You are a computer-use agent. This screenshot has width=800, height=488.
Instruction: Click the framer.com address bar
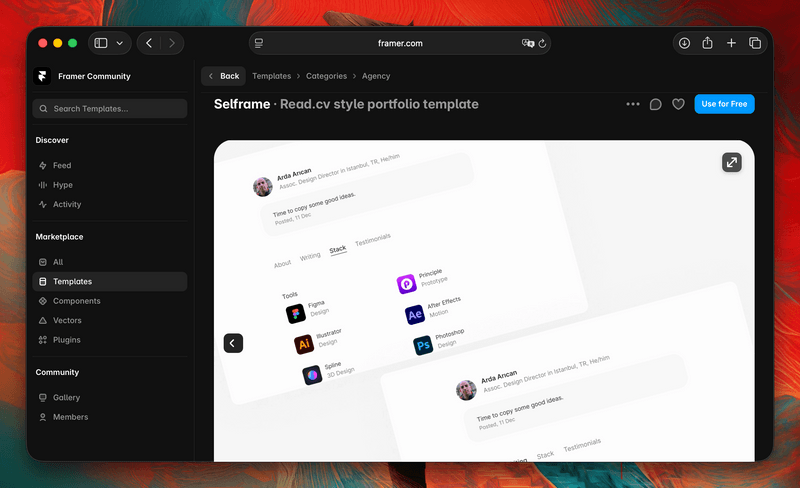(x=399, y=43)
